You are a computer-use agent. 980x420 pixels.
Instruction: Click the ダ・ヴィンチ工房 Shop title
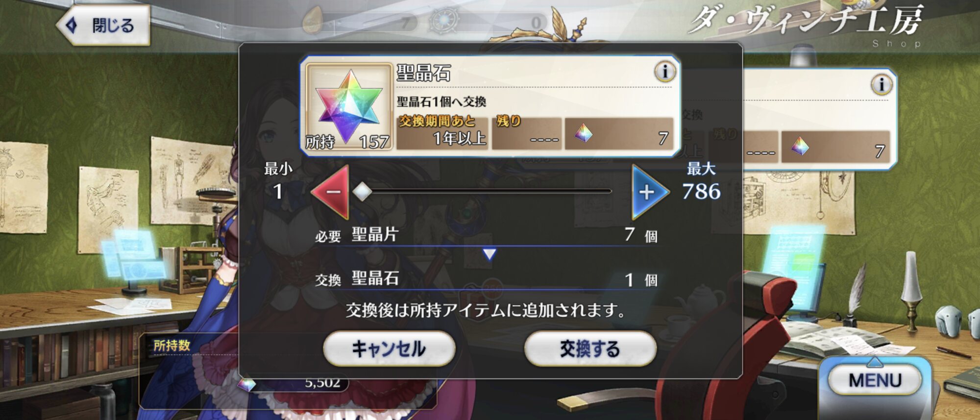[x=805, y=25]
